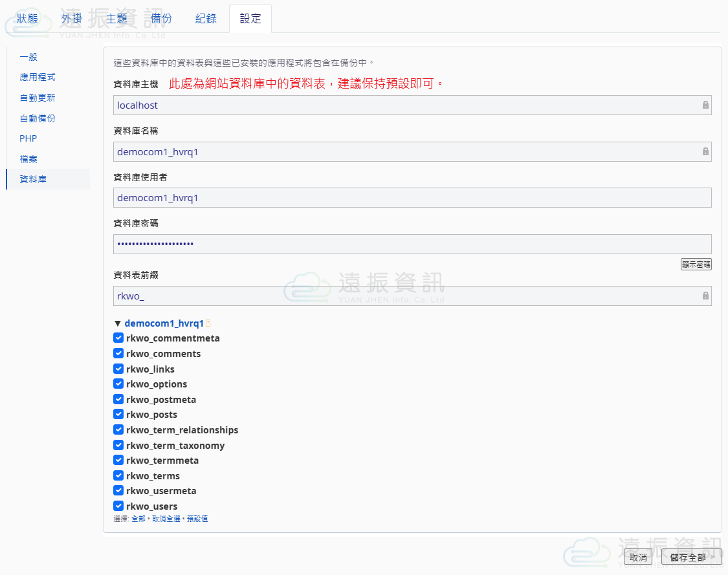Click the lock icon in 資料庫主機 field

pos(705,105)
